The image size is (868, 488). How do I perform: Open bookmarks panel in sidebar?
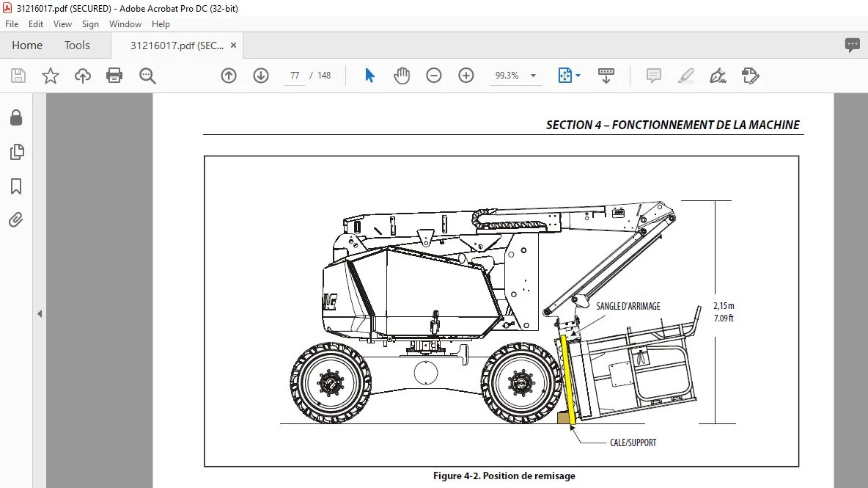pyautogui.click(x=16, y=186)
